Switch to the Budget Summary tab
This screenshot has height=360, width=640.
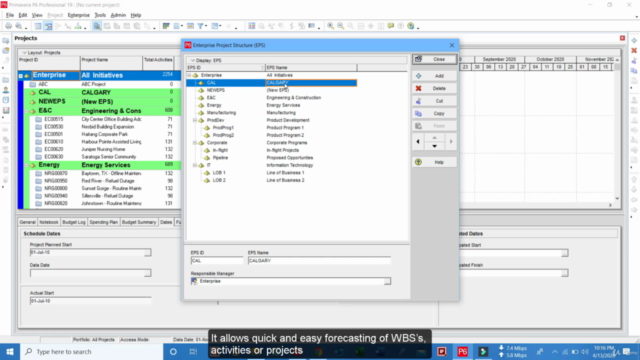coord(139,222)
